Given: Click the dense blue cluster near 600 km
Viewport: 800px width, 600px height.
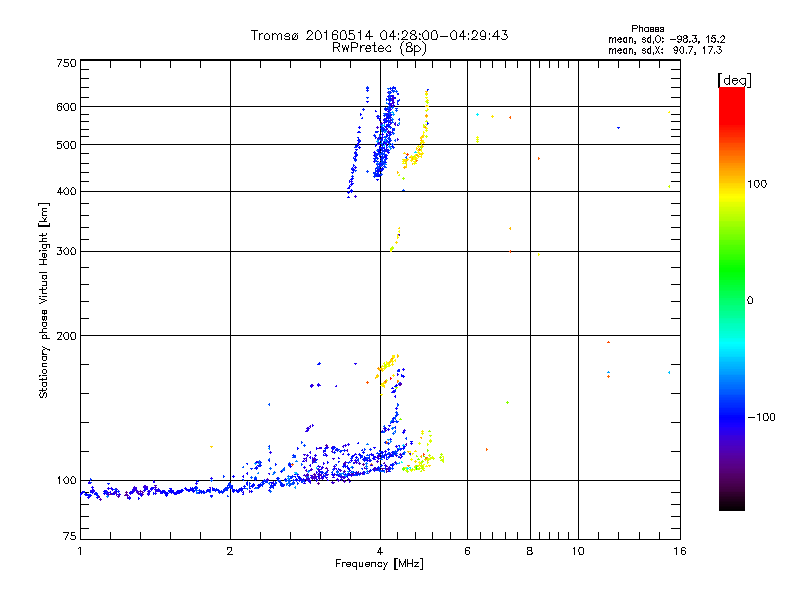Looking at the screenshot, I should (386, 133).
